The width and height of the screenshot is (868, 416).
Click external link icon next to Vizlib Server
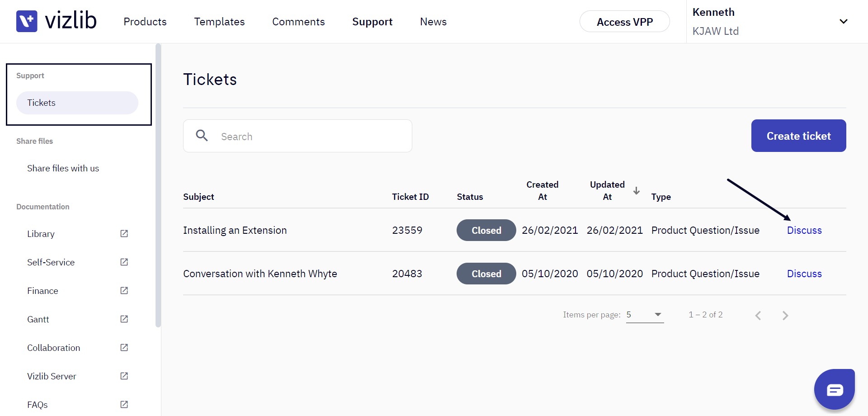[124, 376]
